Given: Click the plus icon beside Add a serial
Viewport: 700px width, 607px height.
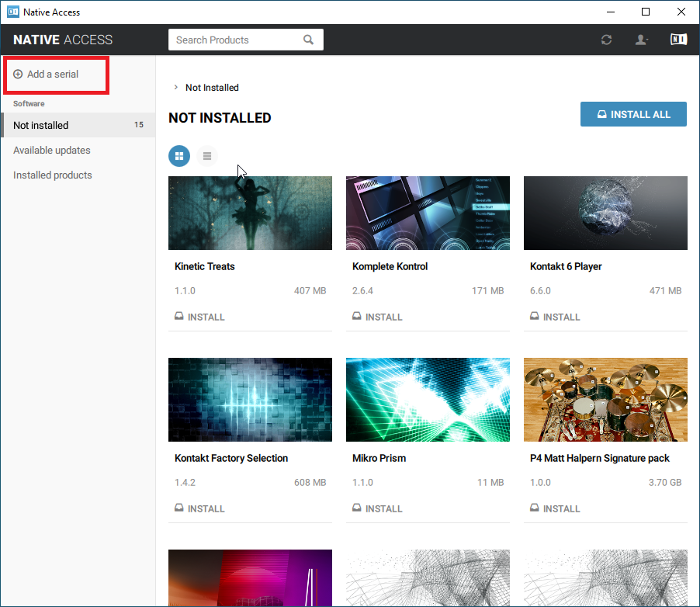Looking at the screenshot, I should point(18,75).
